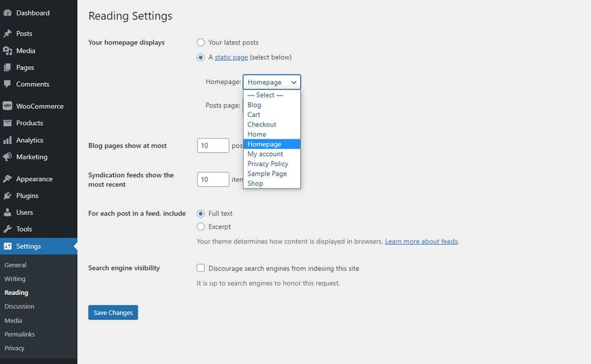Image resolution: width=591 pixels, height=364 pixels.
Task: Focus the 'Blog pages show at most' field
Action: pos(213,145)
